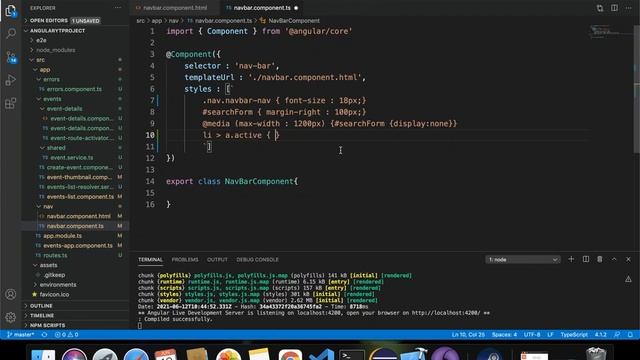640x360 pixels.
Task: Click the Explorer panel more actions ellipsis
Action: (118, 8)
